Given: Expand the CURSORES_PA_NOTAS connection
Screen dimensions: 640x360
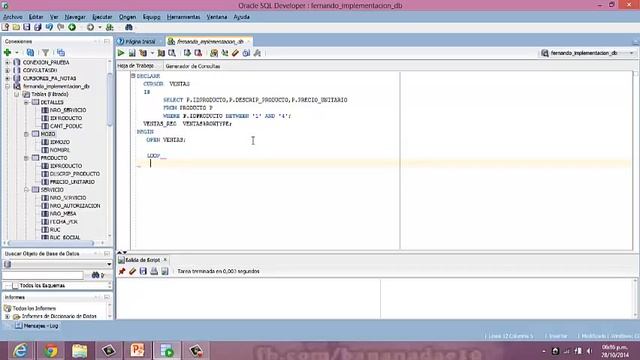Looking at the screenshot, I should [7, 78].
